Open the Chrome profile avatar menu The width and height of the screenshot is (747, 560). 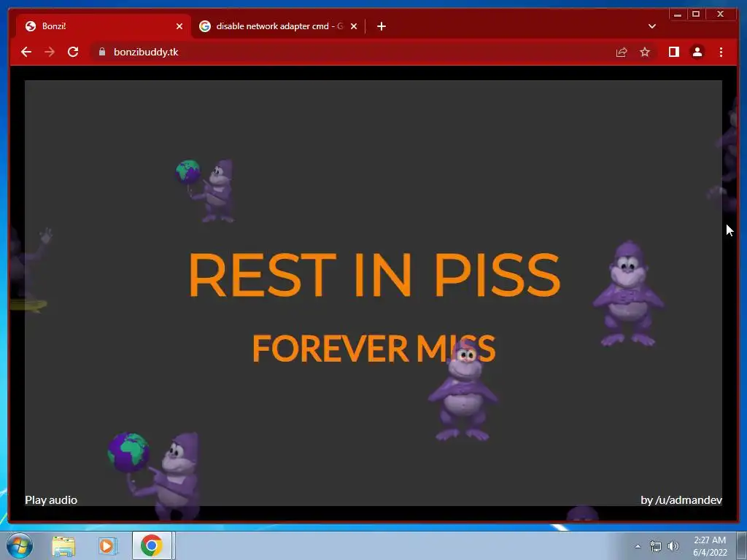pyautogui.click(x=697, y=52)
